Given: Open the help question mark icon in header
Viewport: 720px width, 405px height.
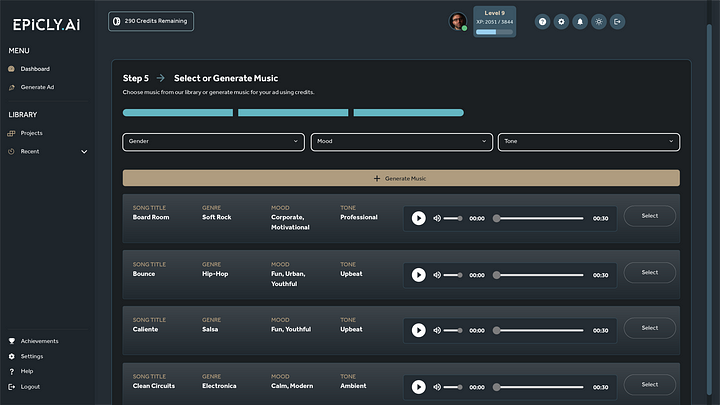Looking at the screenshot, I should (542, 22).
